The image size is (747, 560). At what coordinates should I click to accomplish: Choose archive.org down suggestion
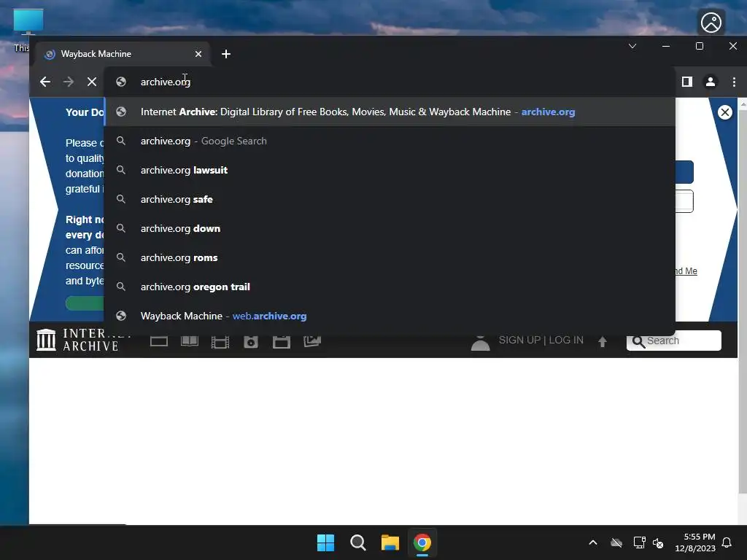390,228
